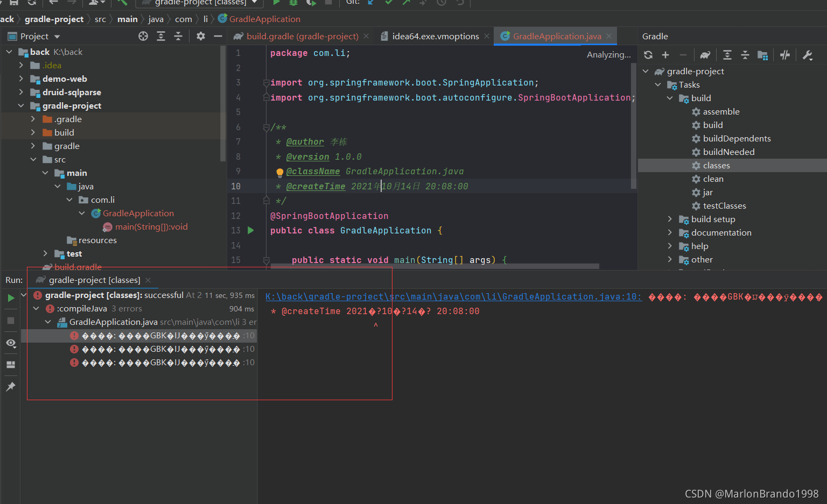This screenshot has height=504, width=827.
Task: Click the layout icon in the Run panel sidebar
Action: [11, 365]
